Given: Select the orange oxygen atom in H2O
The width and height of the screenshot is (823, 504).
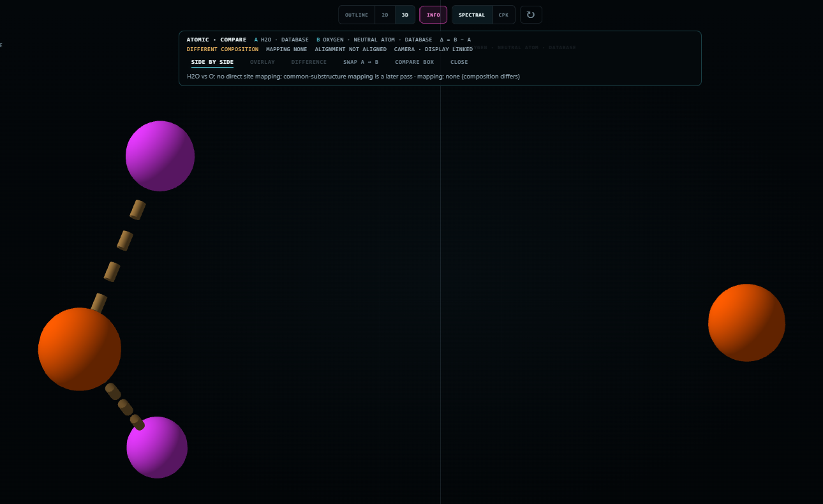Looking at the screenshot, I should tap(80, 349).
